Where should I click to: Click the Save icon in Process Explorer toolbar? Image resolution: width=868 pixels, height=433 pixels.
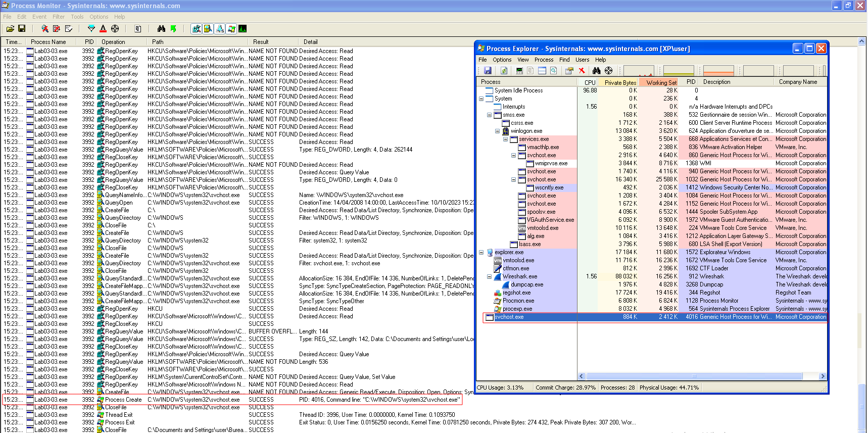[x=488, y=71]
